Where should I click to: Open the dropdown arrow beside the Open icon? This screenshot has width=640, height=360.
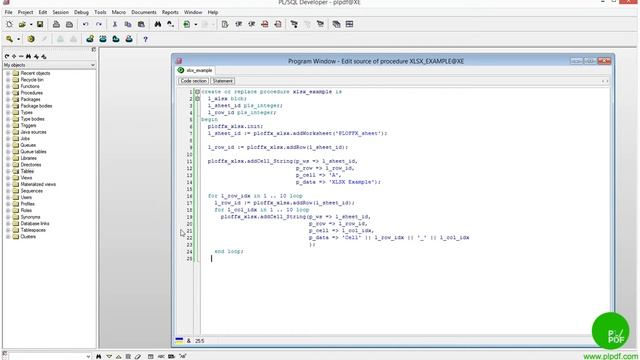point(31,24)
